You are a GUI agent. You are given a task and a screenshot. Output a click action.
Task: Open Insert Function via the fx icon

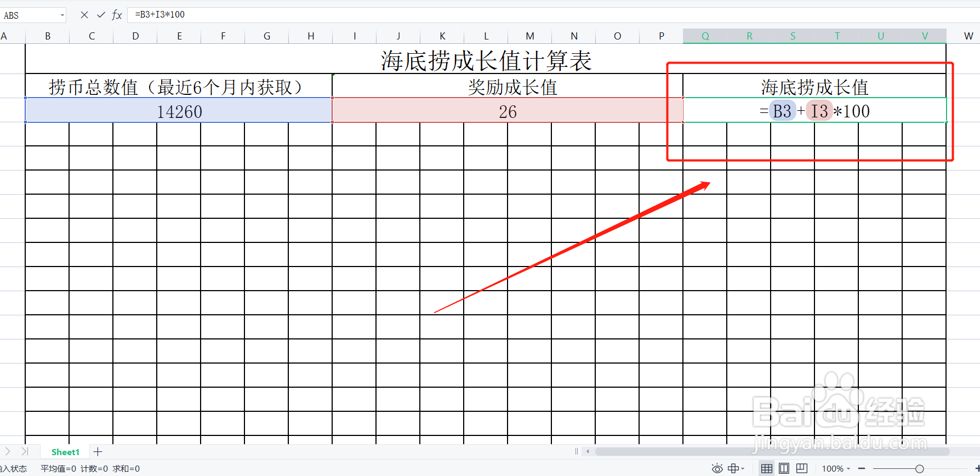point(117,15)
